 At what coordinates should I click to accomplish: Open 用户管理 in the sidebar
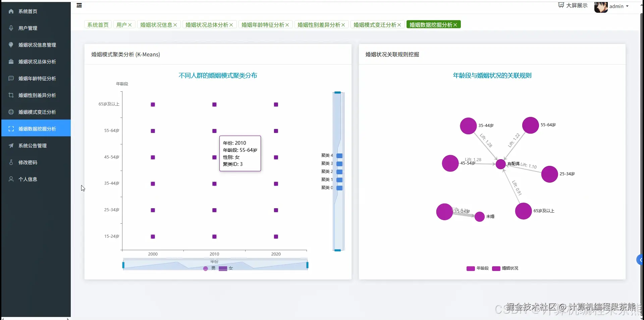pos(36,28)
